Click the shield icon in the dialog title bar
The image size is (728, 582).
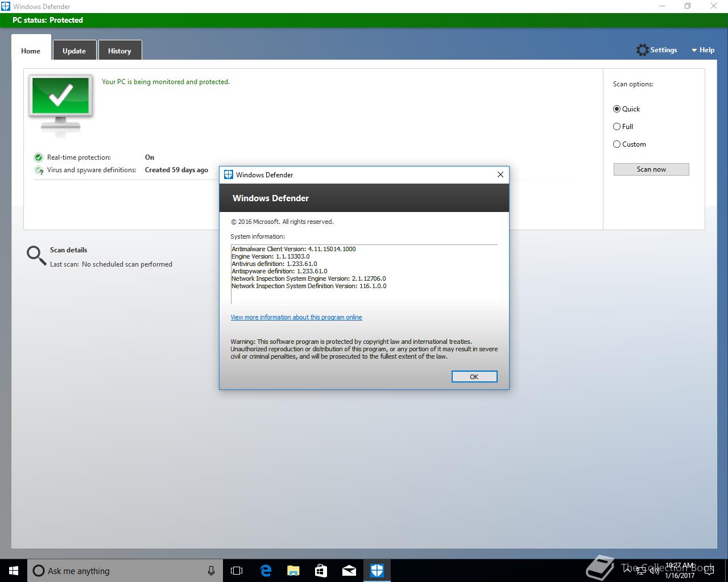pos(228,174)
